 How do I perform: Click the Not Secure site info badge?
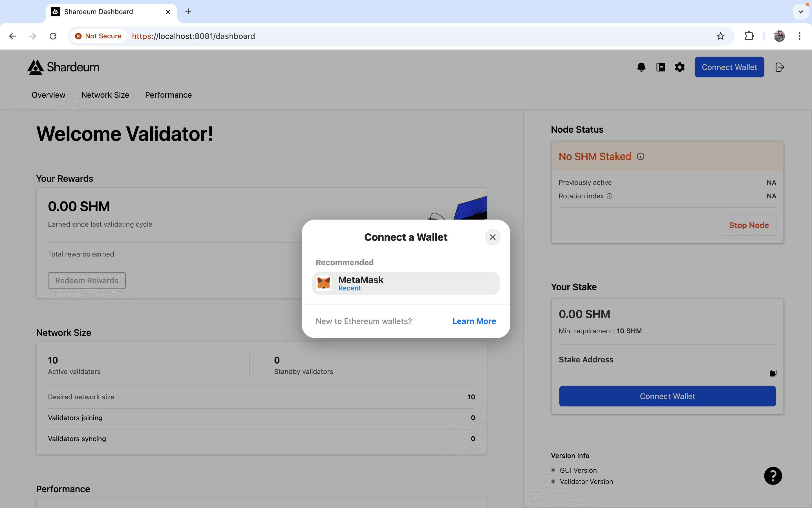pos(98,36)
